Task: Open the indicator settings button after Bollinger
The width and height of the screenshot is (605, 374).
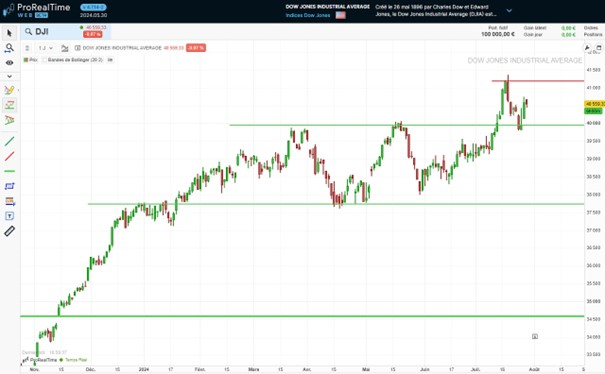Action: tap(110, 60)
